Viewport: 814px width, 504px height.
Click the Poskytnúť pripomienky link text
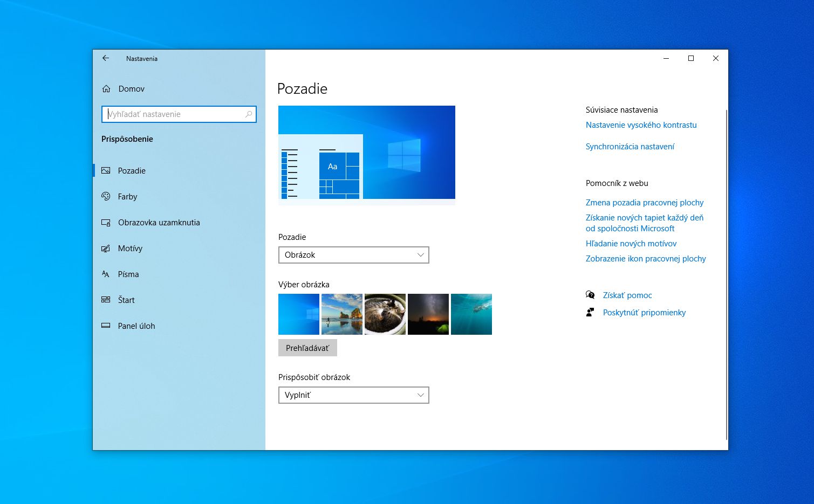click(644, 312)
